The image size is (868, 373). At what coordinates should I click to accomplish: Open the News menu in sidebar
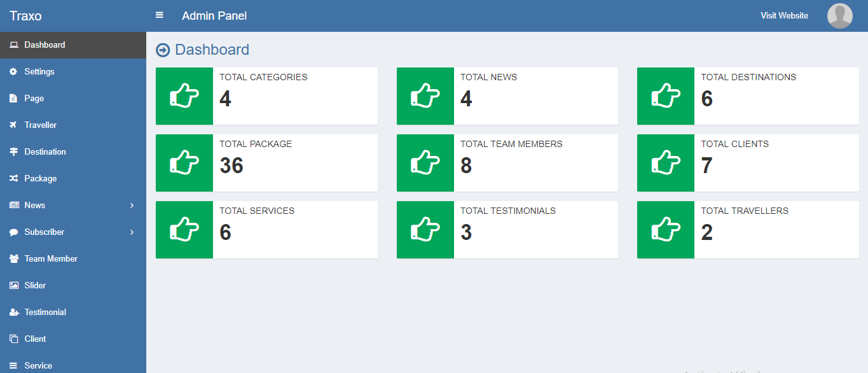pos(35,206)
